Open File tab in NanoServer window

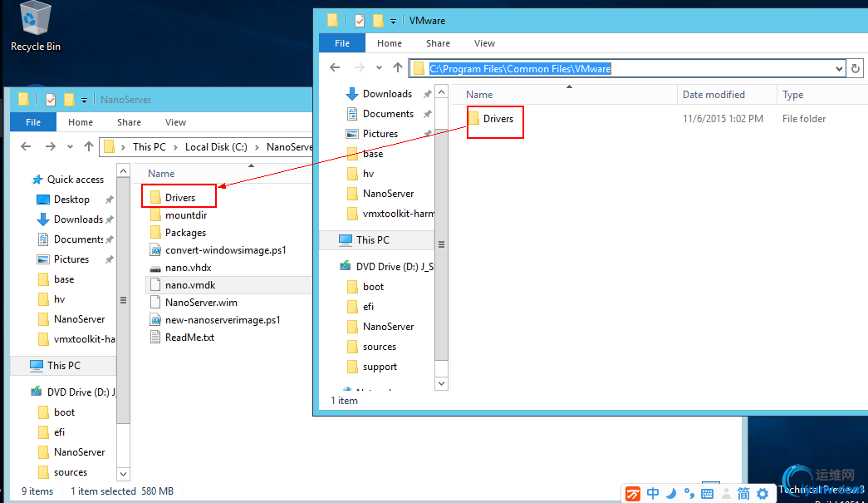pos(33,122)
